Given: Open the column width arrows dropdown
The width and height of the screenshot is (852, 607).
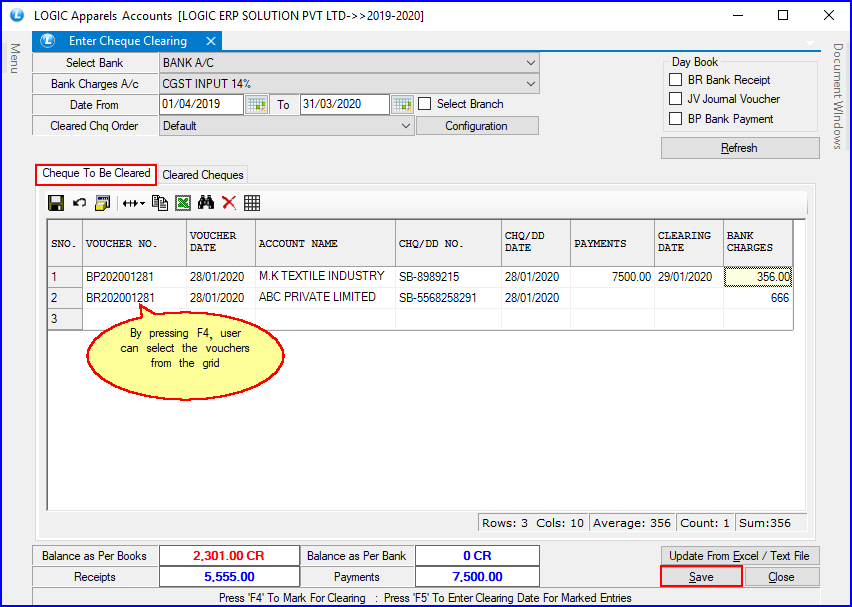Looking at the screenshot, I should pyautogui.click(x=134, y=204).
